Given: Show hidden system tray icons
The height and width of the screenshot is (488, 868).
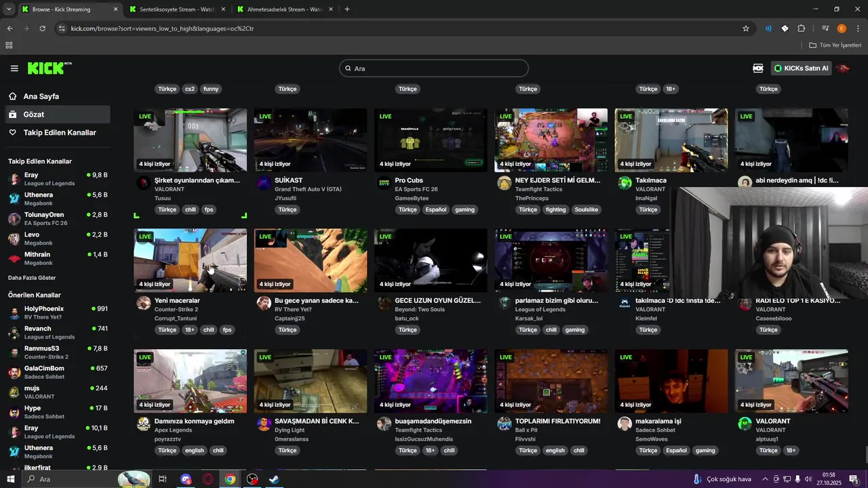Looking at the screenshot, I should (x=765, y=479).
